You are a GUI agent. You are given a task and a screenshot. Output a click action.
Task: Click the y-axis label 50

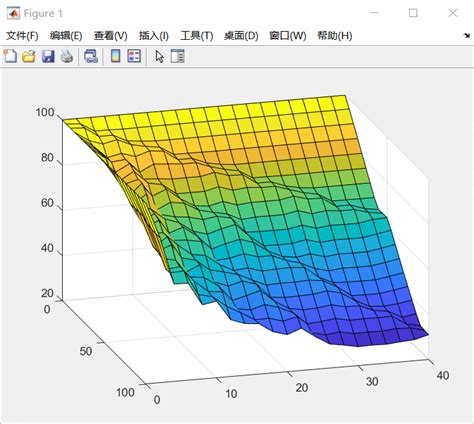[x=86, y=351]
